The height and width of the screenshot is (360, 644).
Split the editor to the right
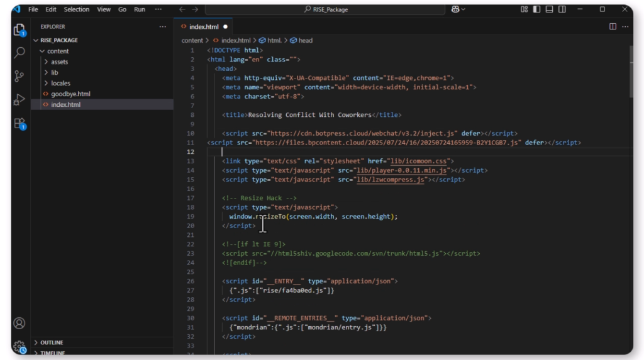(613, 26)
